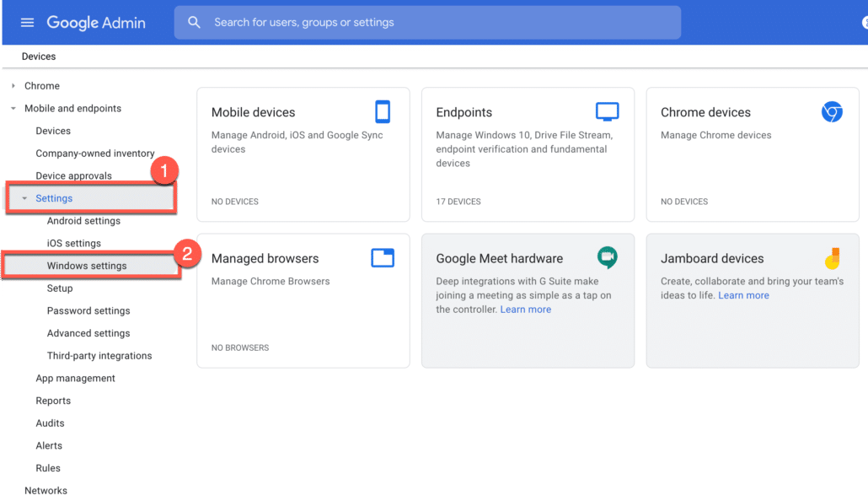Viewport: 868px width, 501px height.
Task: Click the Devices breadcrumb
Action: [39, 57]
